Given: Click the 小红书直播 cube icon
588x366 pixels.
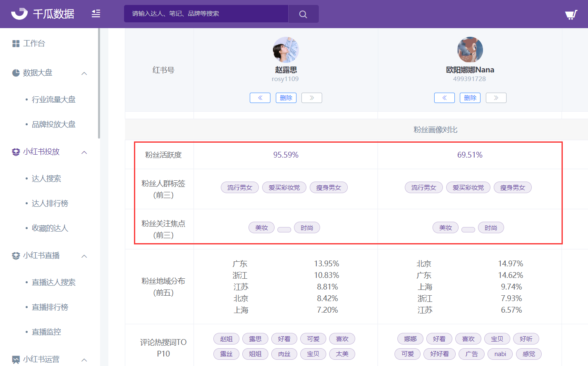Looking at the screenshot, I should point(16,256).
